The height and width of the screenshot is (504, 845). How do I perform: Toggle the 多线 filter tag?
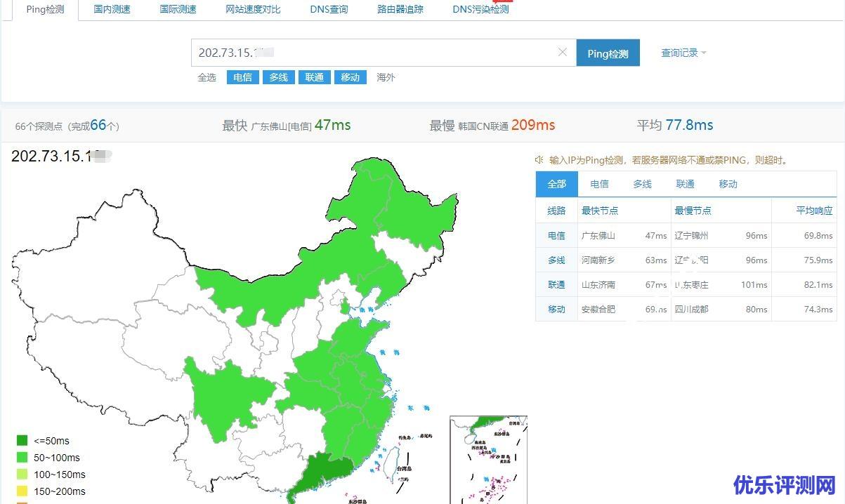[279, 77]
